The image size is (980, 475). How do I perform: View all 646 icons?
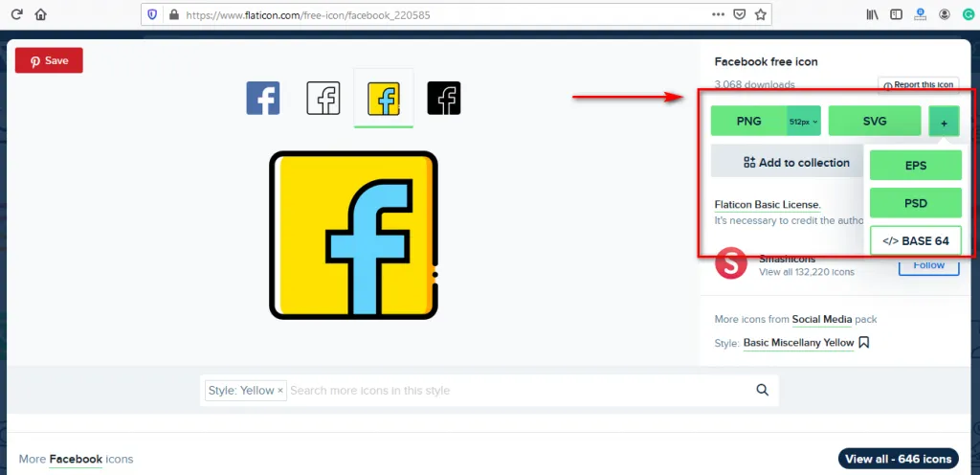point(898,459)
